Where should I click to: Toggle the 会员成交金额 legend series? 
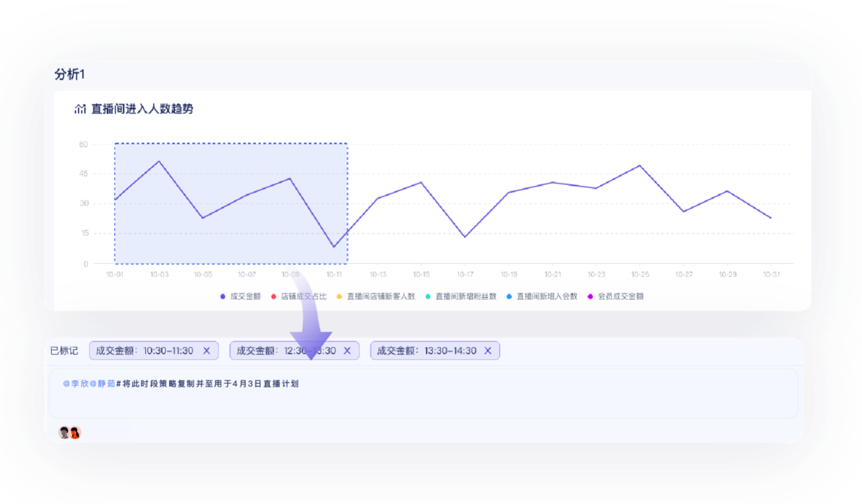click(615, 296)
